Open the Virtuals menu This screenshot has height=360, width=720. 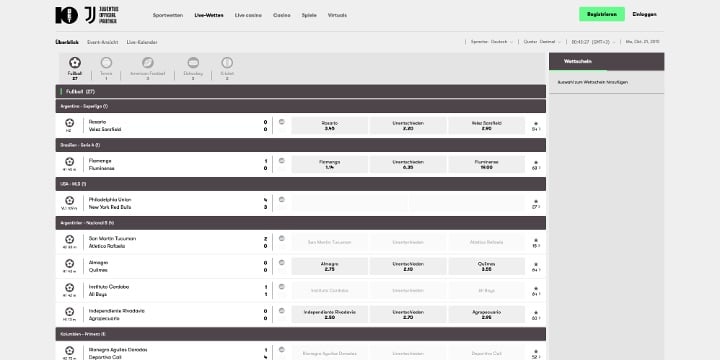point(337,15)
